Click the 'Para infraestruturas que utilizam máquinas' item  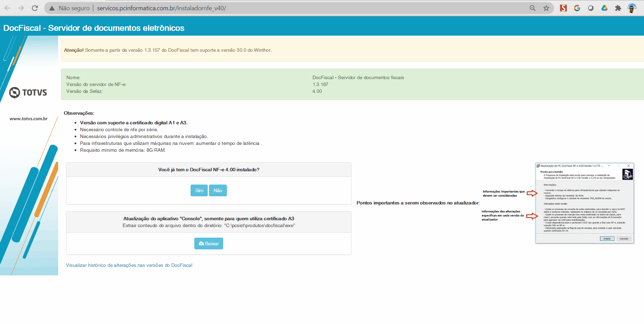pyautogui.click(x=171, y=143)
